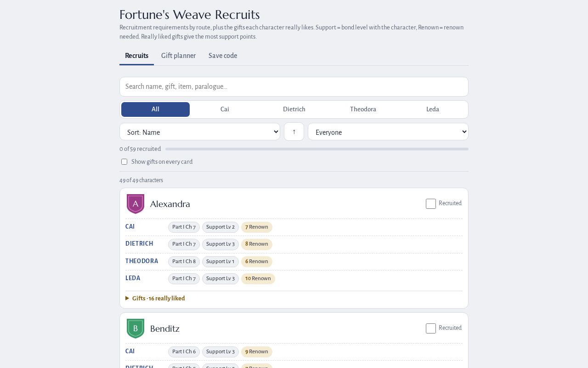This screenshot has height=368, width=588.
Task: Click Alexandra's Theodora 'Support Lv 1' tag
Action: pyautogui.click(x=220, y=262)
